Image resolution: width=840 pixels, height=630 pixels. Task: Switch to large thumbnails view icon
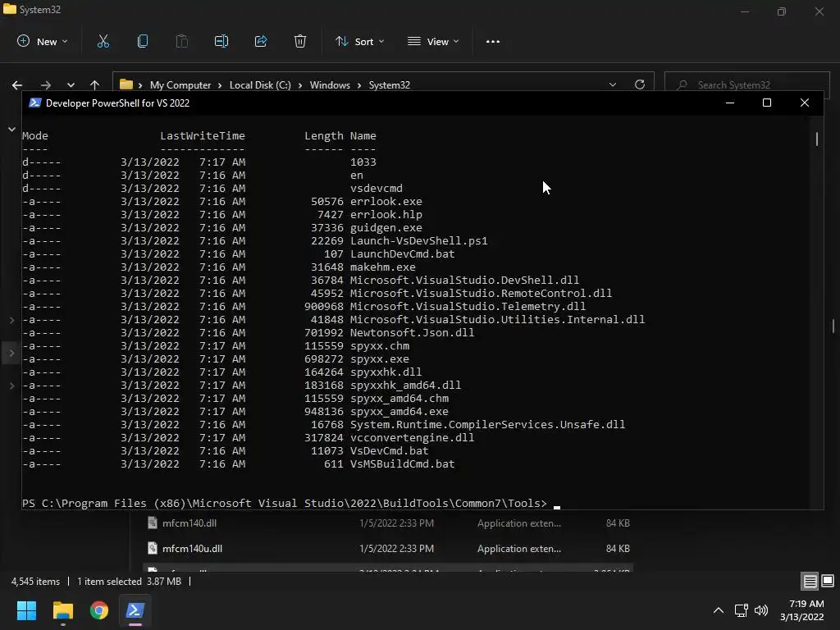[x=828, y=581]
